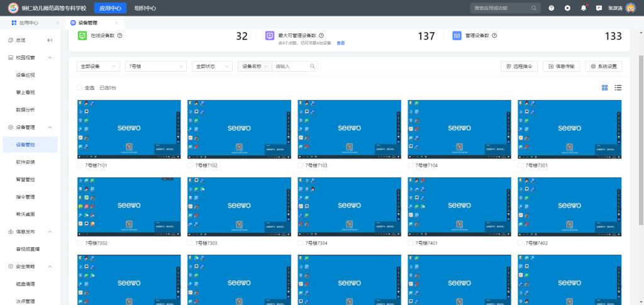Click the 系统设置 button
Image resolution: width=644 pixels, height=305 pixels.
(x=604, y=66)
